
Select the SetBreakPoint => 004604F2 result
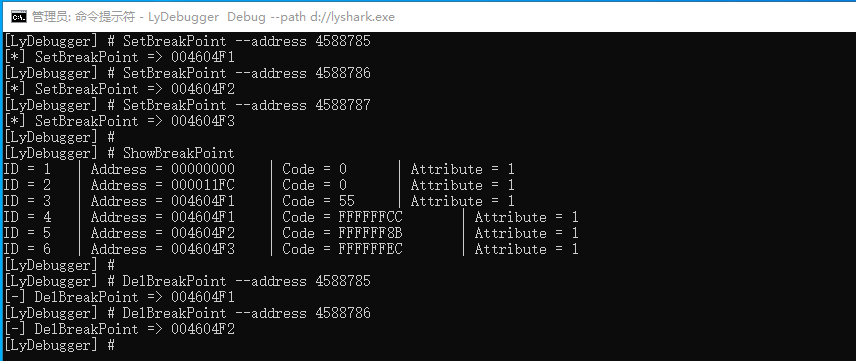pyautogui.click(x=119, y=89)
